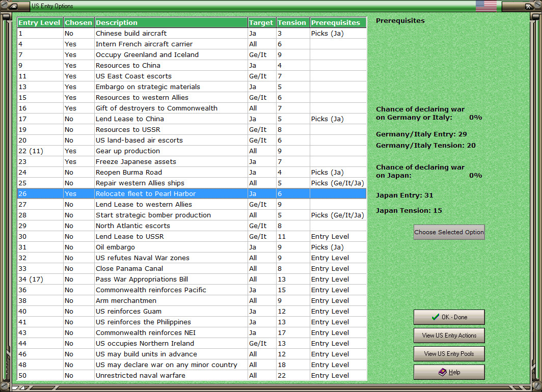Viewport: 542px width, 392px height.
Task: Select Lend Lease to USSR row
Action: click(x=192, y=237)
